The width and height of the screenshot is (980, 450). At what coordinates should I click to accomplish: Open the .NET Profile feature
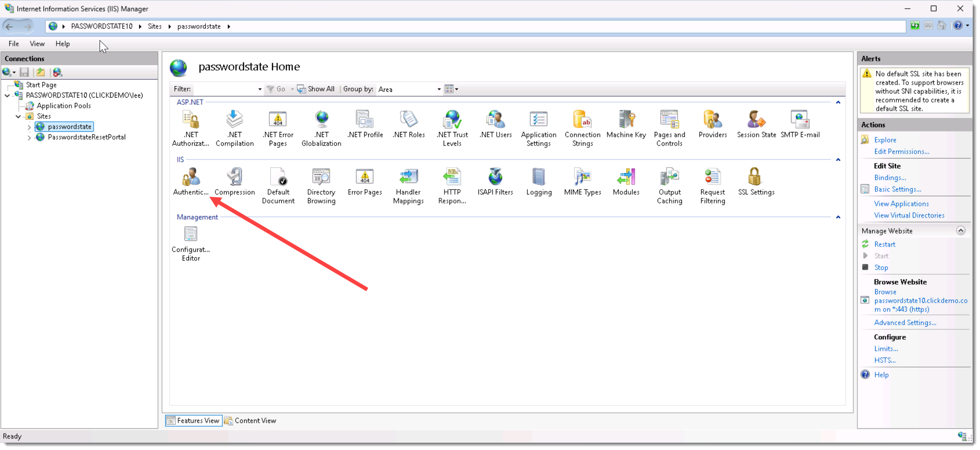[x=365, y=124]
